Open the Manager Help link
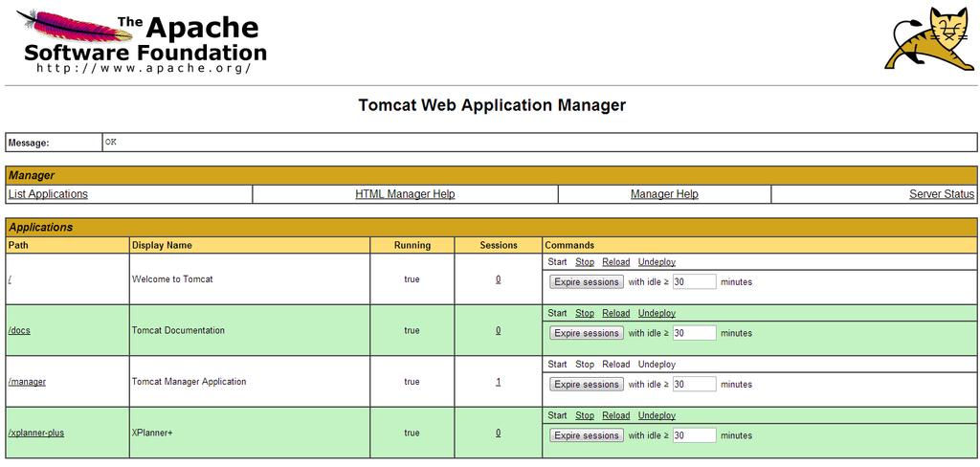Viewport: 980px width, 467px height. pos(664,194)
